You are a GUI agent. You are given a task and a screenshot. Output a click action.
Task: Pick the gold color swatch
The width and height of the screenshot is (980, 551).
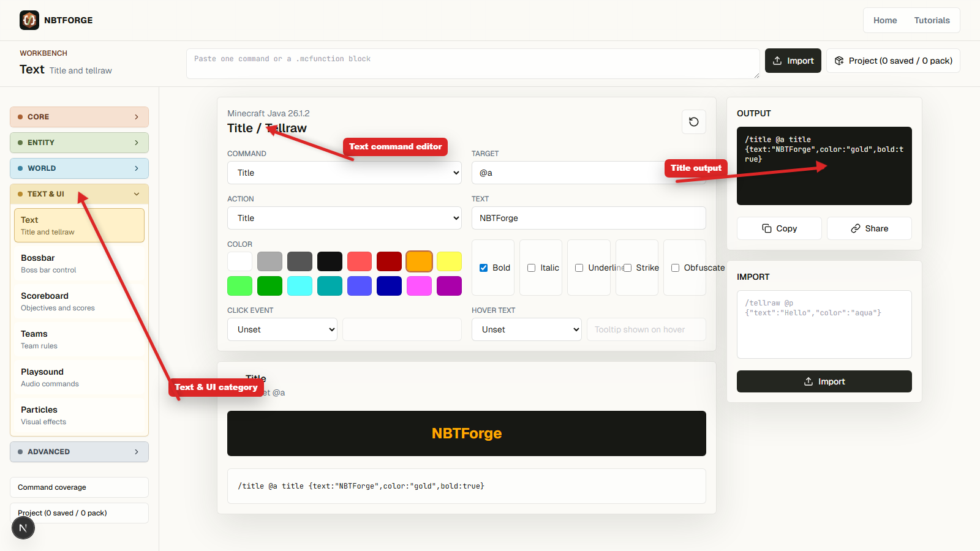point(419,261)
